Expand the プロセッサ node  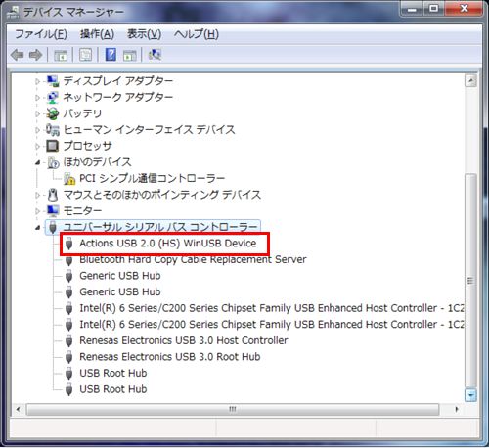tap(37, 147)
